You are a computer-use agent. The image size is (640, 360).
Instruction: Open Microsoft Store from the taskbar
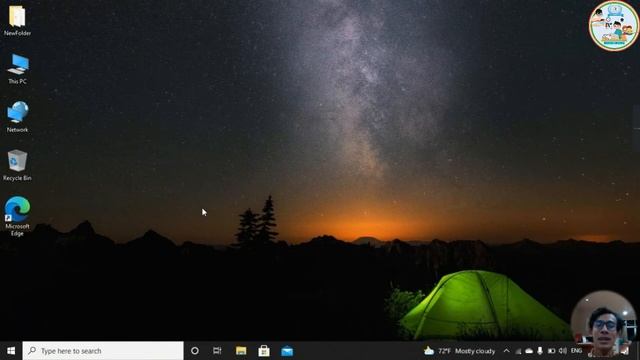(264, 351)
